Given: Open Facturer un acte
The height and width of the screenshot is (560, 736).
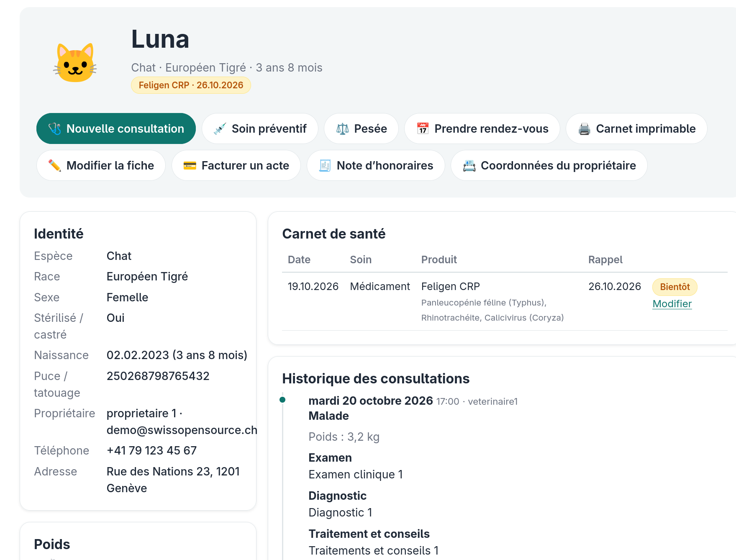Looking at the screenshot, I should point(236,165).
